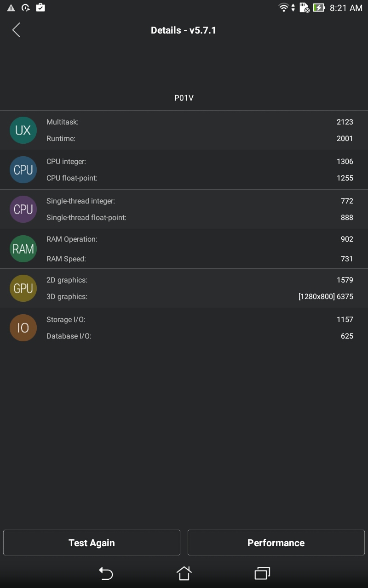Image resolution: width=368 pixels, height=588 pixels.
Task: Tap the teal UX category icon
Action: coord(23,130)
